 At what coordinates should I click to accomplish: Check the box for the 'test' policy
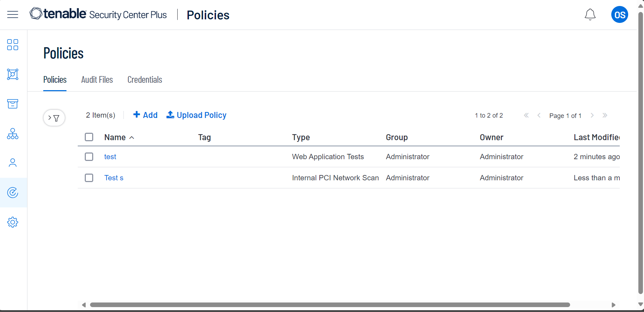[x=89, y=157]
